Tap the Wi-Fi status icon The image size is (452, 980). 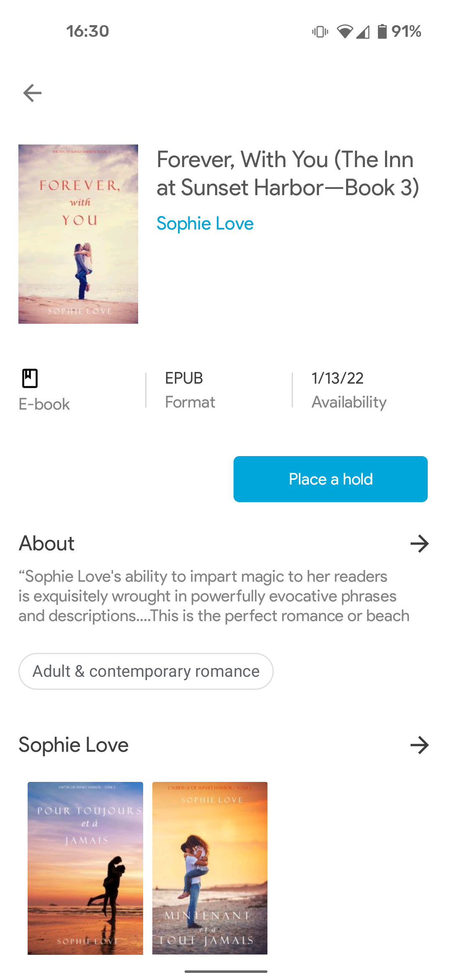point(345,31)
